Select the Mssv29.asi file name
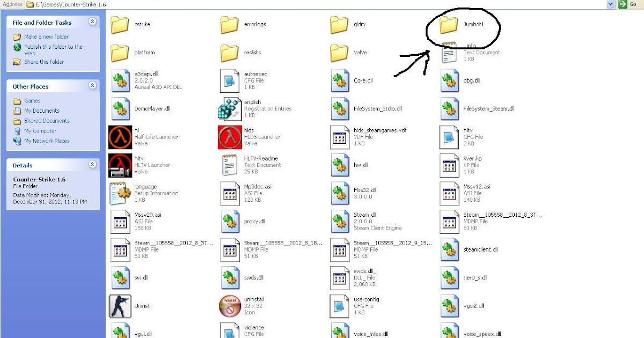This screenshot has height=338, width=644. (x=148, y=215)
